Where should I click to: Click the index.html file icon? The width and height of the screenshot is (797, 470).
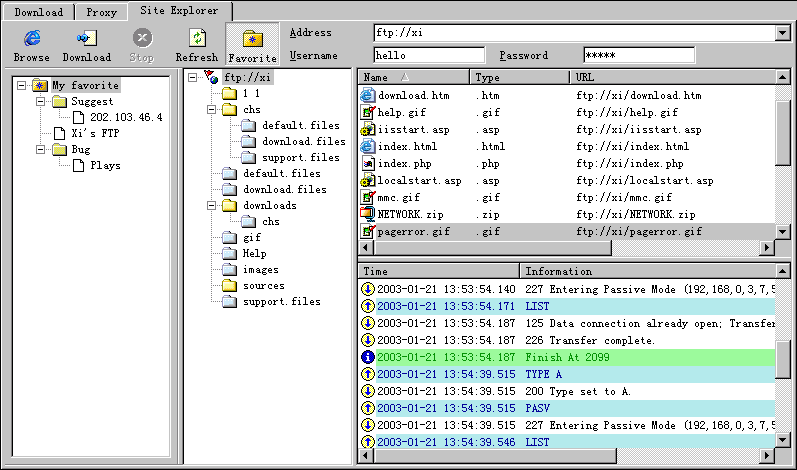[x=367, y=146]
